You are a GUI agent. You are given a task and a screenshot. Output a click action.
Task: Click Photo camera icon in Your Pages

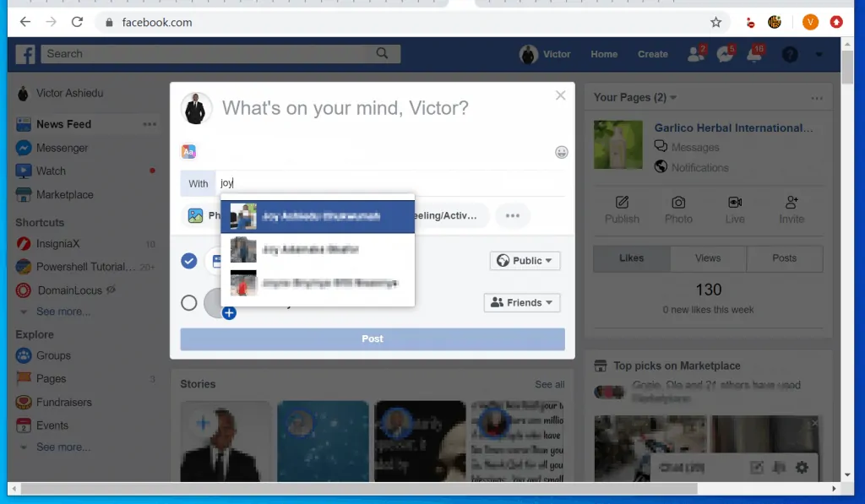678,203
